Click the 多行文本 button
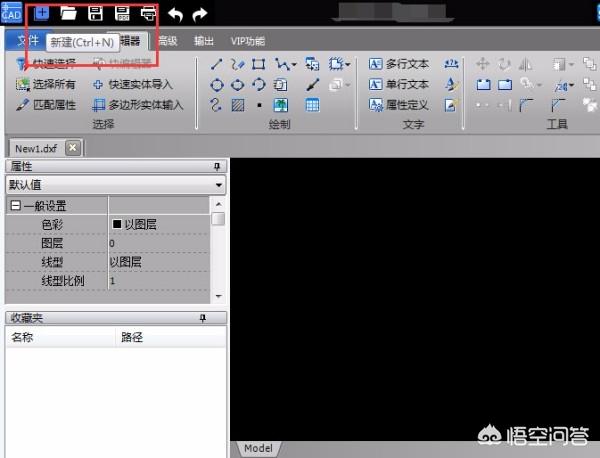600x458 pixels. (x=399, y=65)
